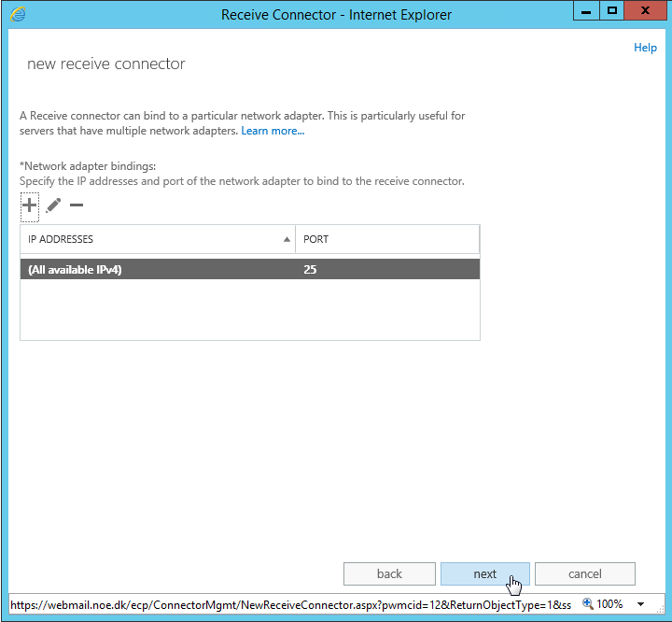Click the "new receive connector" heading
672x622 pixels.
[x=106, y=64]
